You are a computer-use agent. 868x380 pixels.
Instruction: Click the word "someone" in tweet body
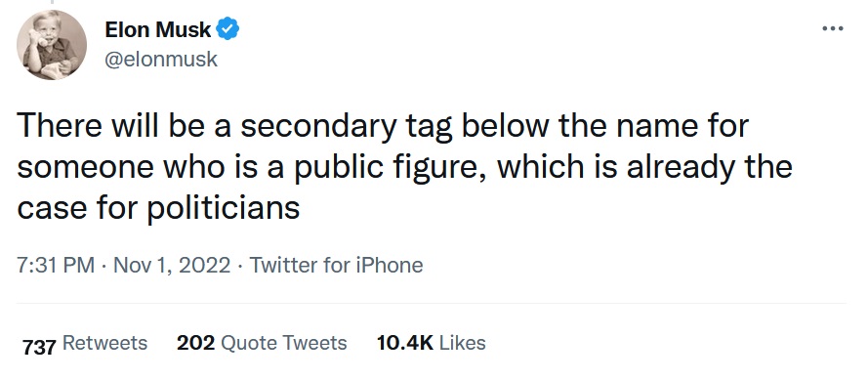tap(85, 167)
